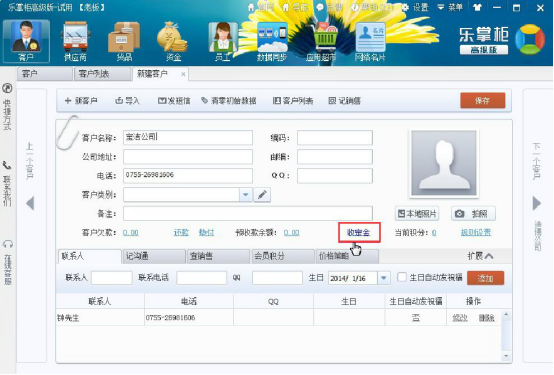Screen dimensions: 554x375
Task: Click 删除 link in 钟先生 row
Action: click(487, 318)
